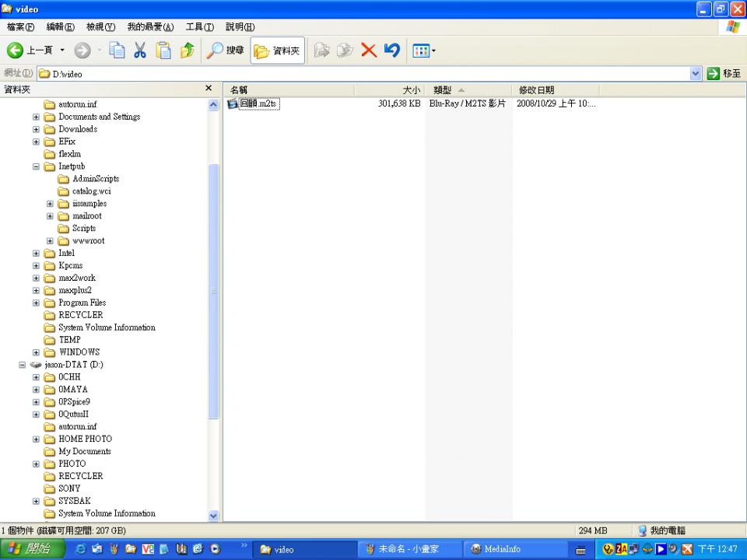The width and height of the screenshot is (747, 560).
Task: Collapse the Inetpub folder node
Action: (37, 166)
